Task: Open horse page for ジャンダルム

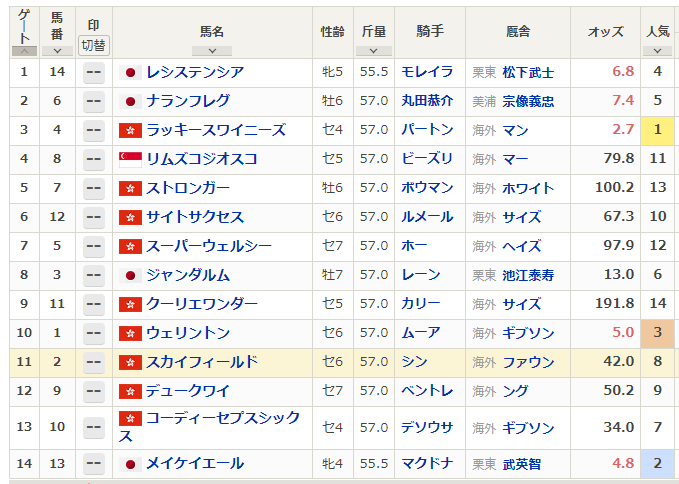Action: [188, 275]
